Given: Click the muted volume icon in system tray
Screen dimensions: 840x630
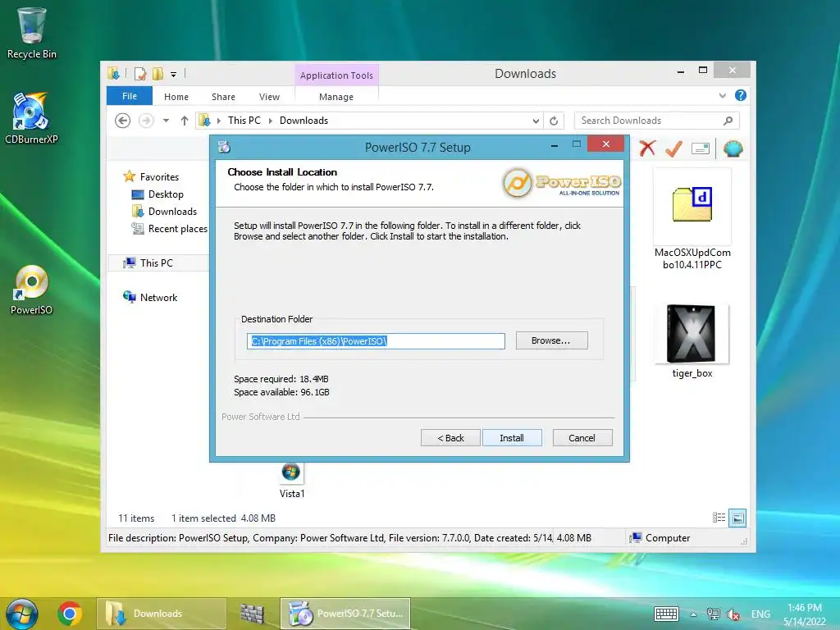Looking at the screenshot, I should 733,614.
